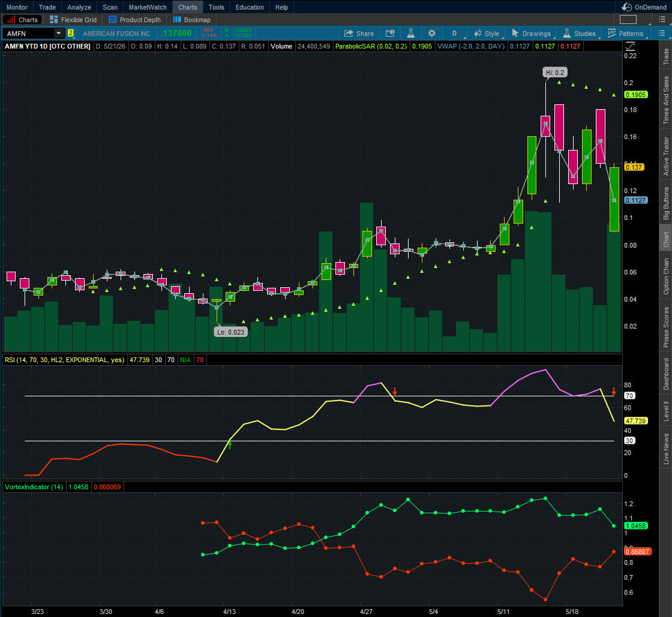672x617 pixels.
Task: Open the Active Trader sidebar panel
Action: point(666,156)
